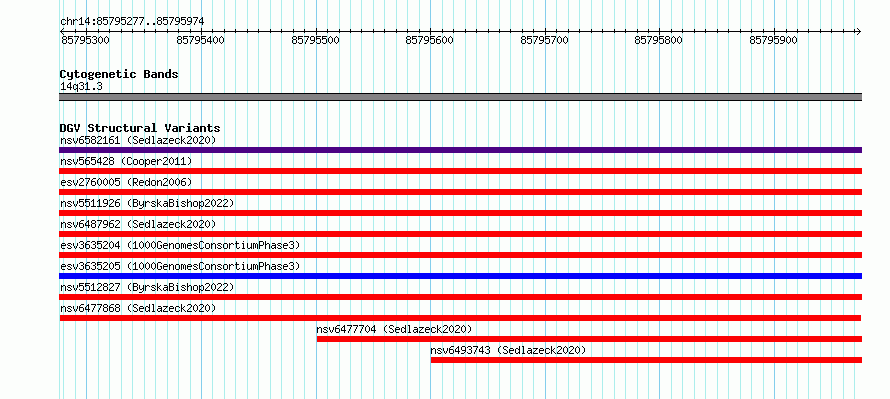Click ruler position 85795700

pyautogui.click(x=544, y=40)
